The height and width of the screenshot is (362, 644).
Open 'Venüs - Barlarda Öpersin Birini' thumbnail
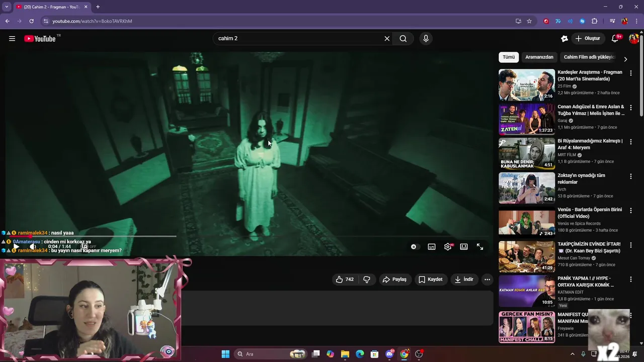pyautogui.click(x=527, y=223)
